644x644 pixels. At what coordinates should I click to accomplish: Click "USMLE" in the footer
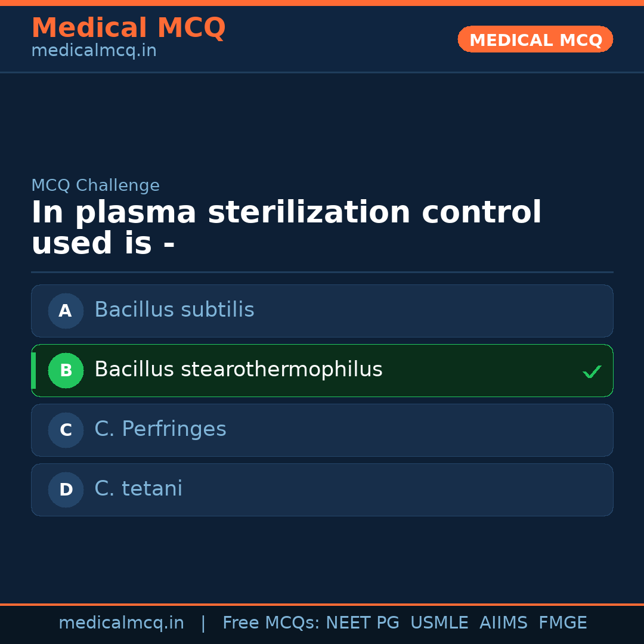pyautogui.click(x=439, y=623)
